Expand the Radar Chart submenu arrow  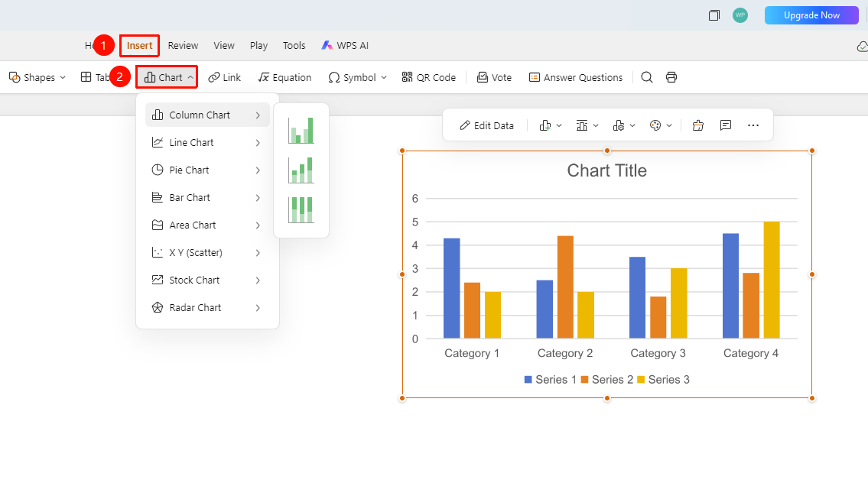[258, 308]
